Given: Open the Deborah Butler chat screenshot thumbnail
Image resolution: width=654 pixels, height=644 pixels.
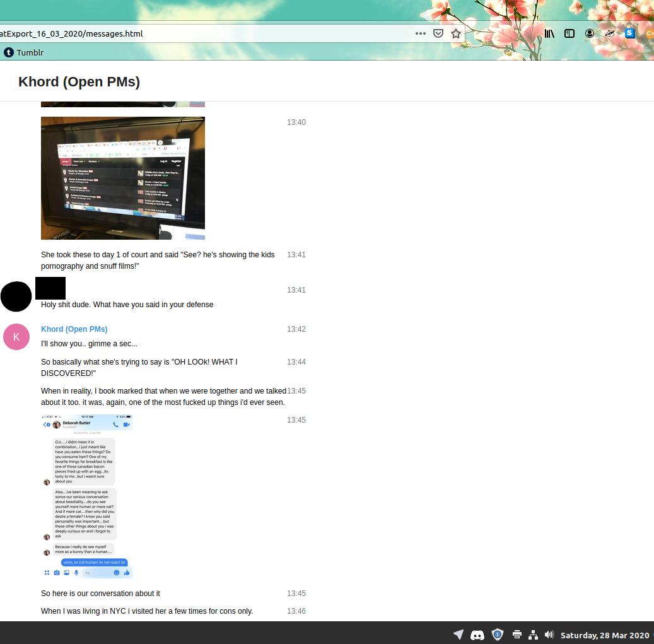Looking at the screenshot, I should 87,496.
